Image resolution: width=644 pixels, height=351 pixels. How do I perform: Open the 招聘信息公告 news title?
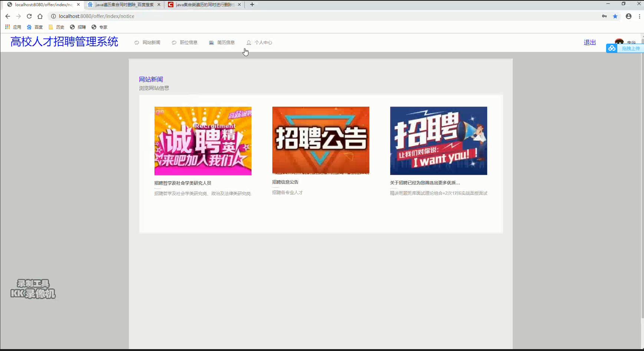tap(285, 182)
